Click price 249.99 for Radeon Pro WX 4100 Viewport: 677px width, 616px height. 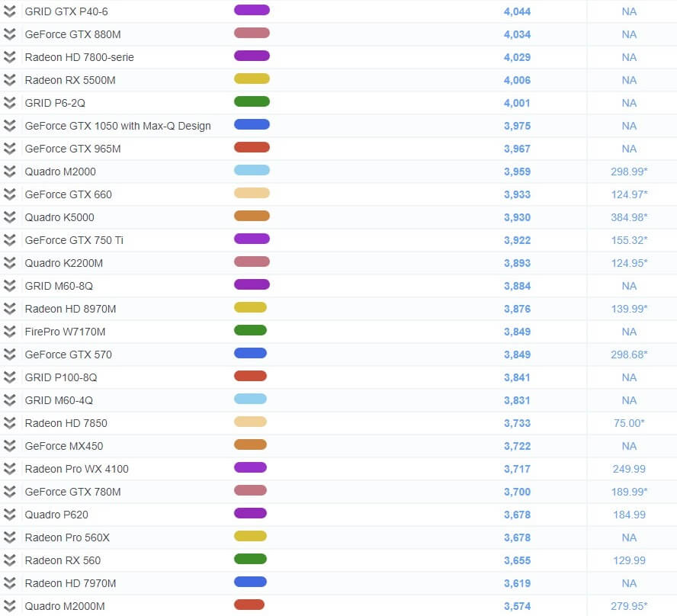pos(629,469)
